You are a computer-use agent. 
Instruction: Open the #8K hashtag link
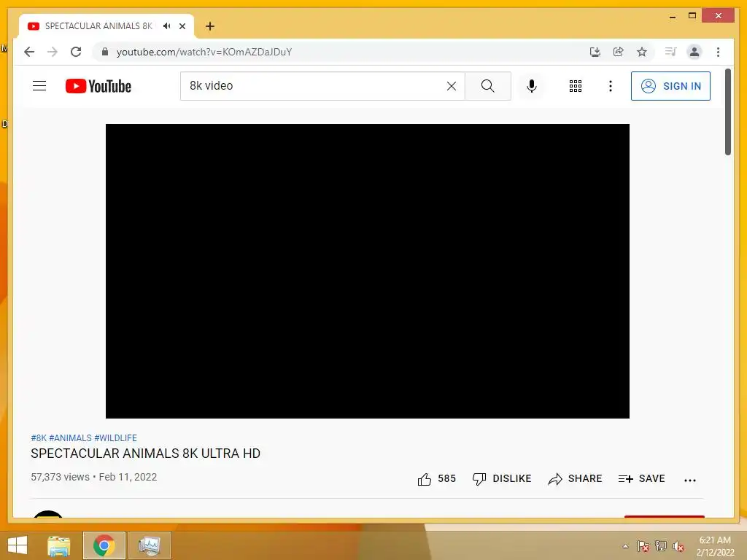(x=39, y=437)
